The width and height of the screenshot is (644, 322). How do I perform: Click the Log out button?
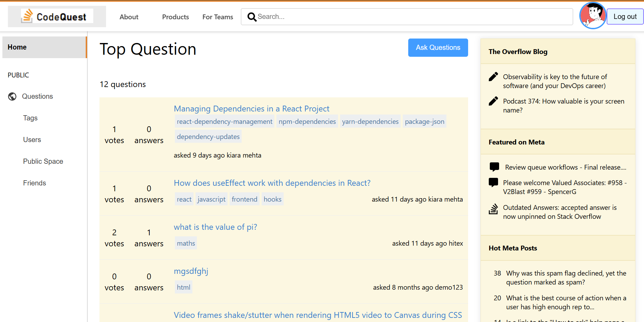[625, 17]
